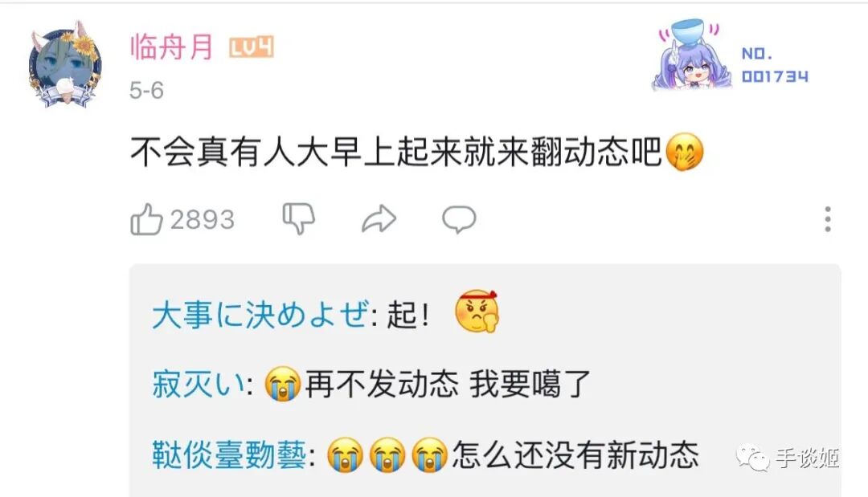The height and width of the screenshot is (497, 868).
Task: Open replier 鞑倓臺勁藝's profile
Action: pos(229,455)
